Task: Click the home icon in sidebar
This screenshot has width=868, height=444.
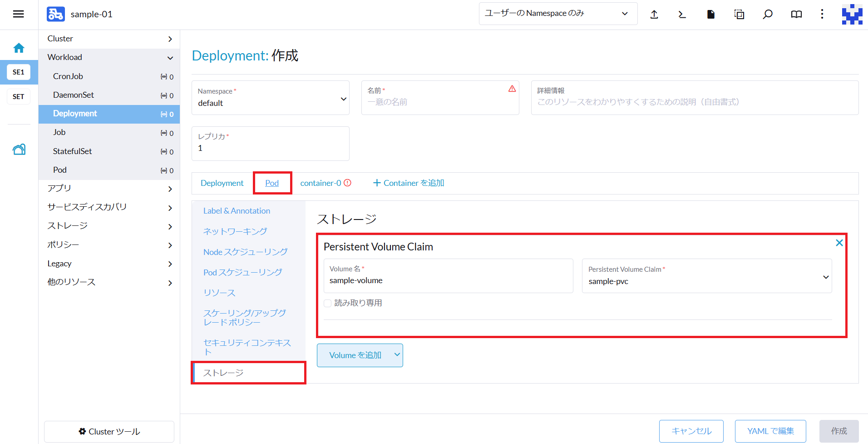Action: pos(19,48)
